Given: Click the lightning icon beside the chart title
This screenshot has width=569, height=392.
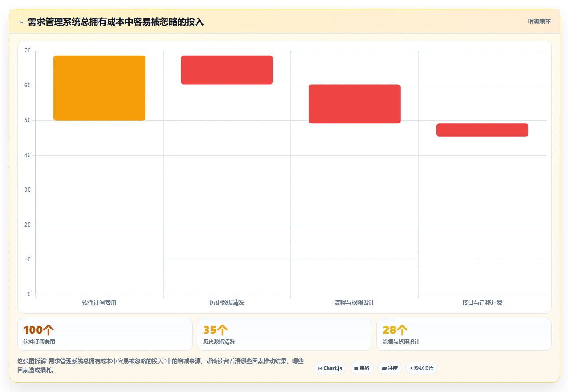Looking at the screenshot, I should click(x=21, y=22).
